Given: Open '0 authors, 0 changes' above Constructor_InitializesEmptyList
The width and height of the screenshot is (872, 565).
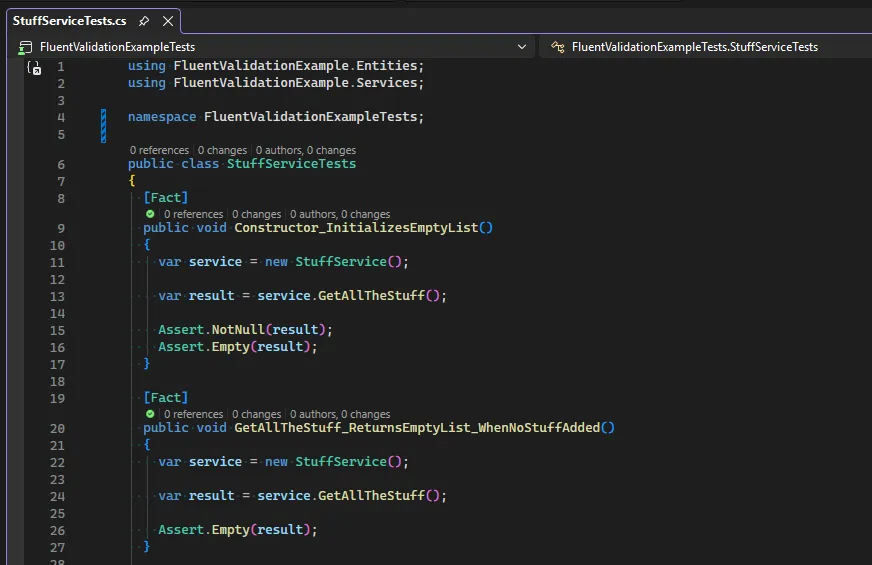Looking at the screenshot, I should pos(340,214).
